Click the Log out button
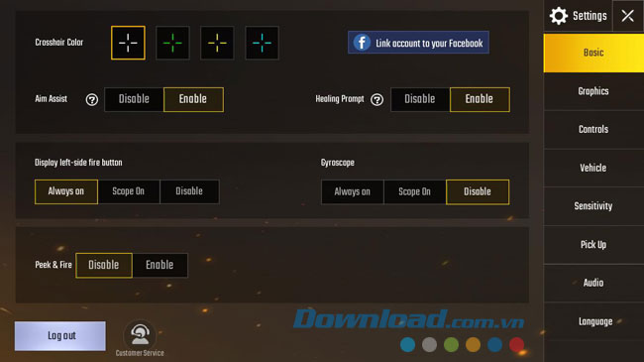Viewport: 644px width, 362px height. coord(60,335)
